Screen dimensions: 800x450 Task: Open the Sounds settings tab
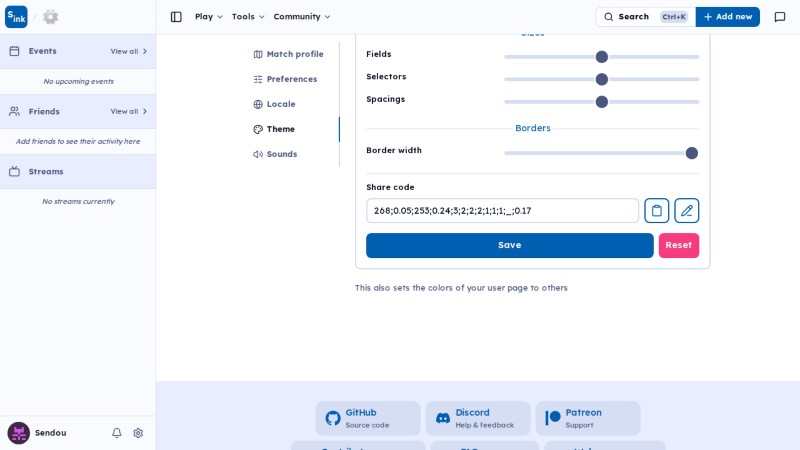[276, 154]
